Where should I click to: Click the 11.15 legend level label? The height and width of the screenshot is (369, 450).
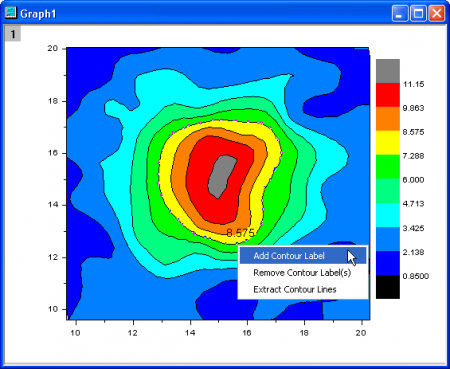click(413, 84)
